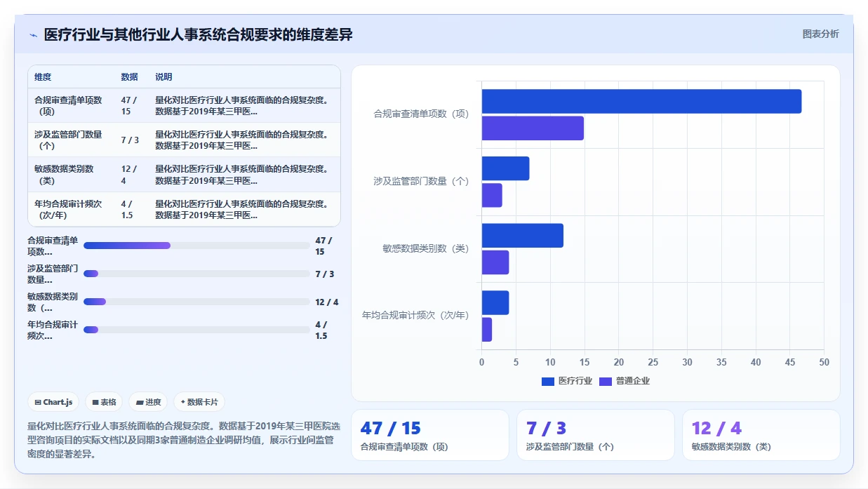Image resolution: width=868 pixels, height=489 pixels.
Task: Open the 47 / 15 data card
Action: pos(430,435)
